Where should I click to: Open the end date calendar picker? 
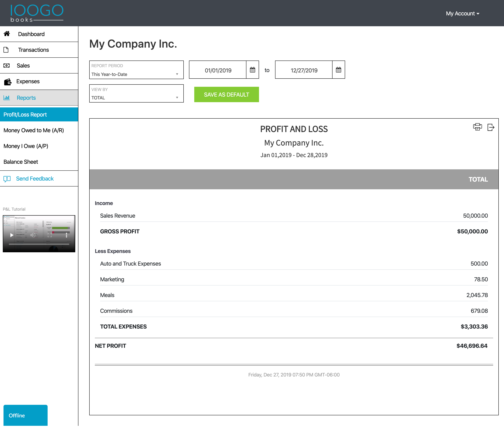339,70
